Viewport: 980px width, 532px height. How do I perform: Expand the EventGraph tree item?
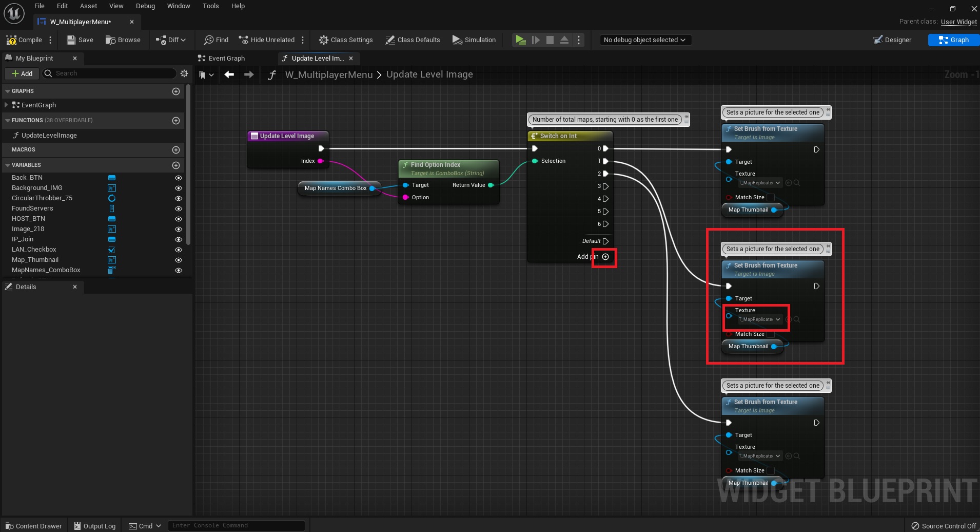coord(6,105)
